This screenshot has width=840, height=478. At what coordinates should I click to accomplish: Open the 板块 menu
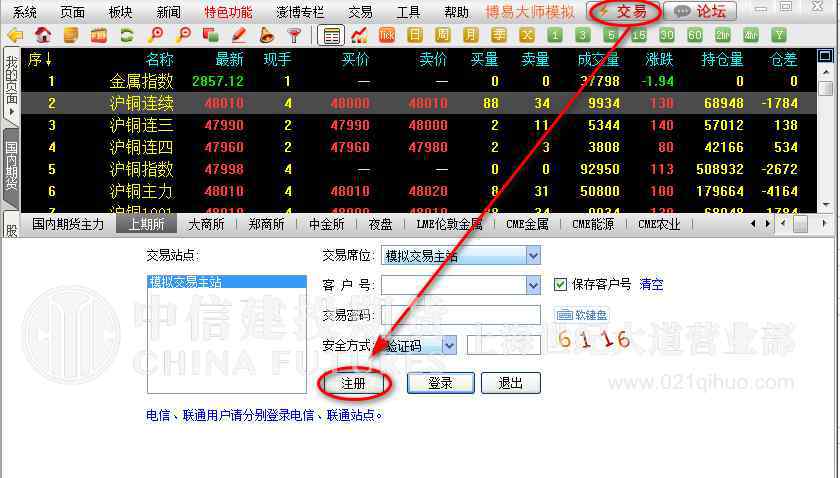coord(121,12)
